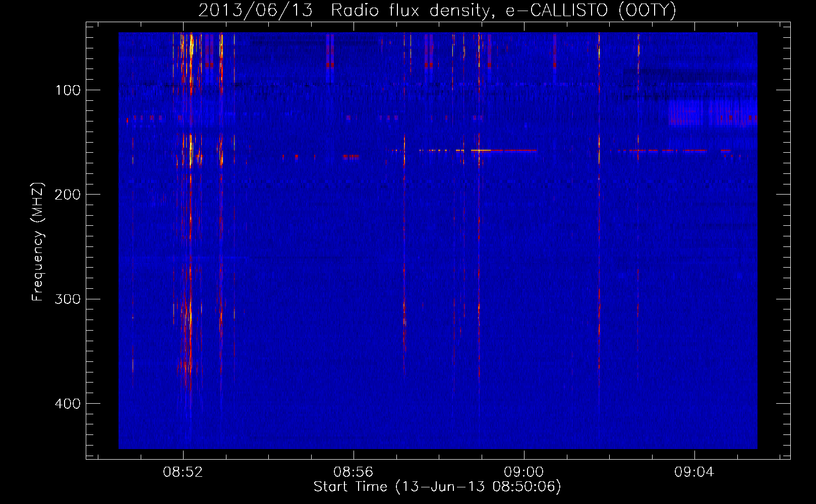Click the 400 frequency tick label
Image resolution: width=816 pixels, height=504 pixels.
[x=68, y=404]
